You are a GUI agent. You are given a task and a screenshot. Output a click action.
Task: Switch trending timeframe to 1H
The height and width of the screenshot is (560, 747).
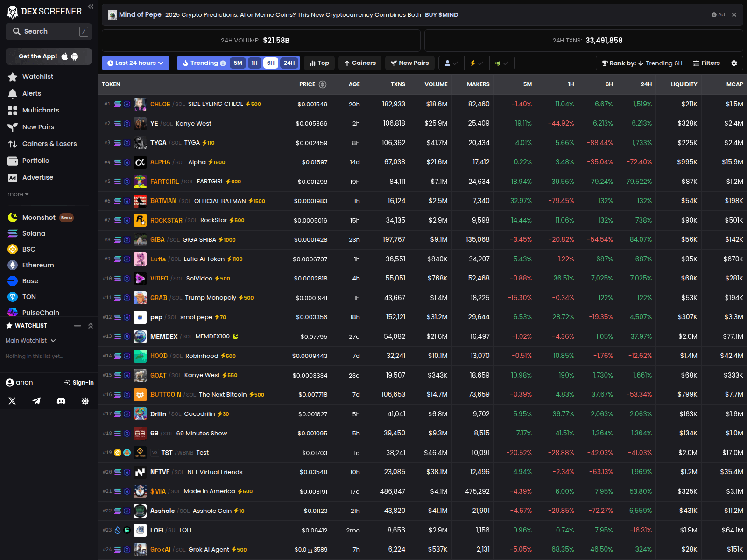[x=254, y=63]
